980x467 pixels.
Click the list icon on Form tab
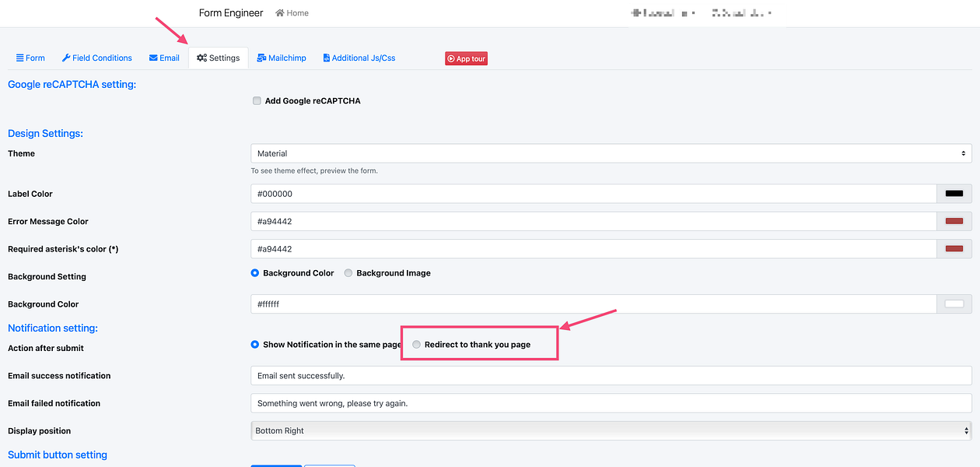(x=20, y=58)
